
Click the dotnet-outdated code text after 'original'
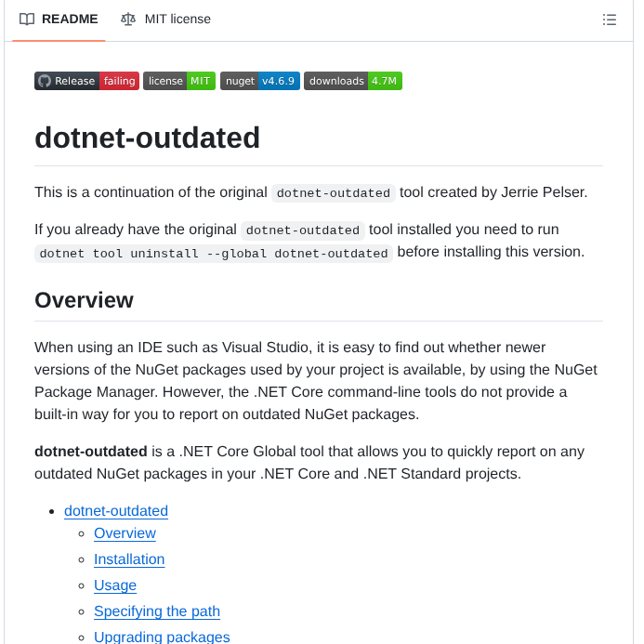pyautogui.click(x=334, y=193)
